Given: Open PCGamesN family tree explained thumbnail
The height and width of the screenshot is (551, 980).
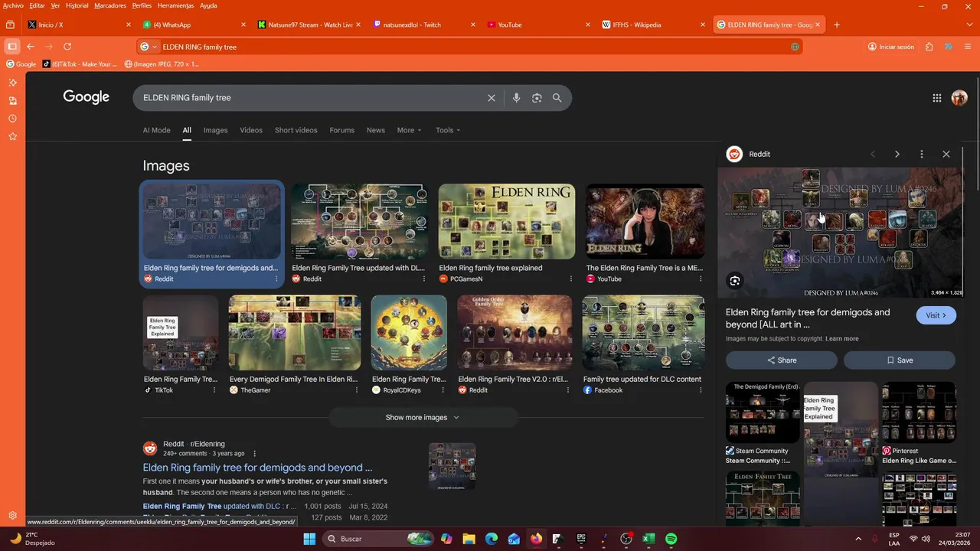Looking at the screenshot, I should click(507, 221).
